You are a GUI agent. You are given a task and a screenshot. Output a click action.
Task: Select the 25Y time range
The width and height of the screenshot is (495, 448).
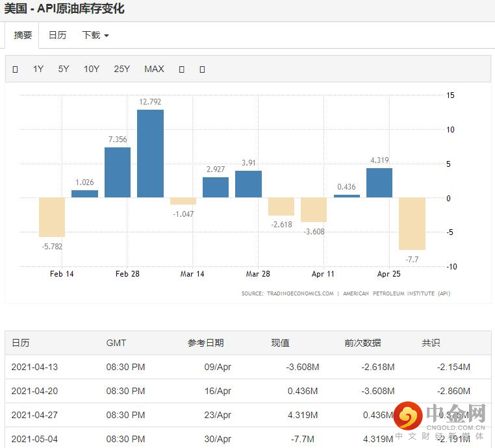coord(122,69)
